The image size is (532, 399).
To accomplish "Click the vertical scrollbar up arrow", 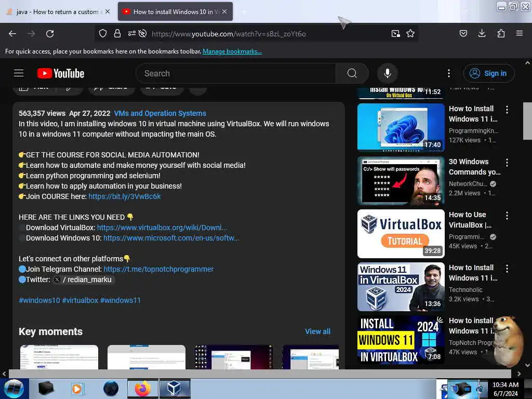I will 527,63.
